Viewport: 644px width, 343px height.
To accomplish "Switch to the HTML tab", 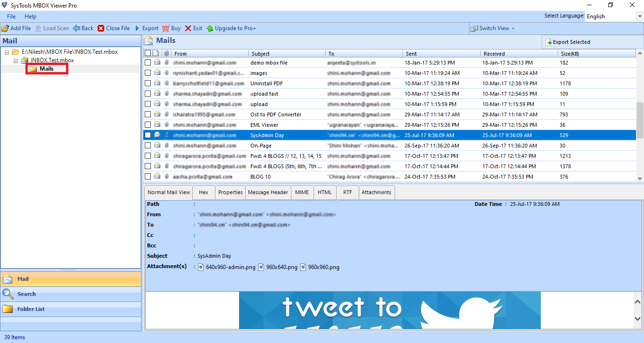I will pyautogui.click(x=325, y=192).
